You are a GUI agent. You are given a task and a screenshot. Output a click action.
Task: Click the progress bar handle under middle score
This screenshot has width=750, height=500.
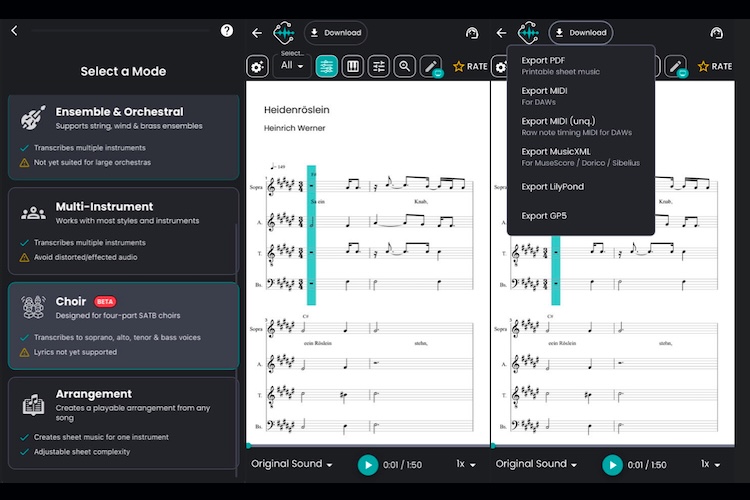(x=249, y=445)
